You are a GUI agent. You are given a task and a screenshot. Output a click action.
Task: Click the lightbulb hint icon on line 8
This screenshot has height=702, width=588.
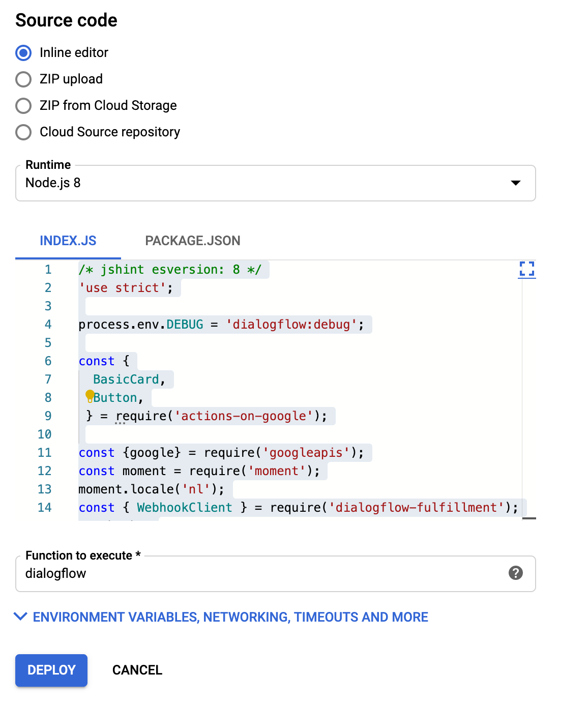90,395
